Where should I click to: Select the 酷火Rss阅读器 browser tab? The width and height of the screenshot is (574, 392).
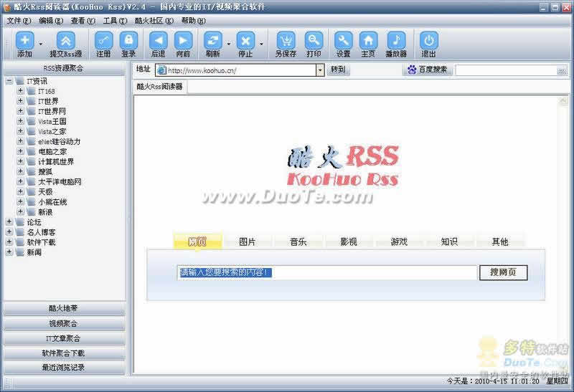click(x=160, y=87)
